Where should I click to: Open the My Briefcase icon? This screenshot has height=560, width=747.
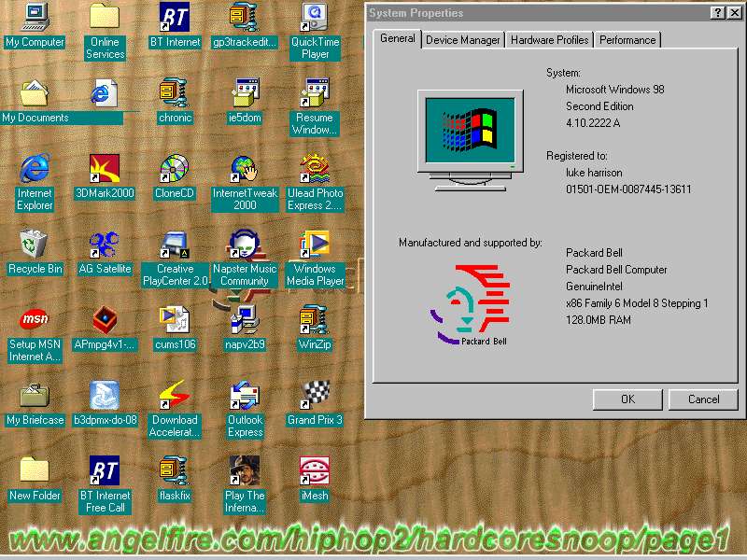(x=35, y=396)
